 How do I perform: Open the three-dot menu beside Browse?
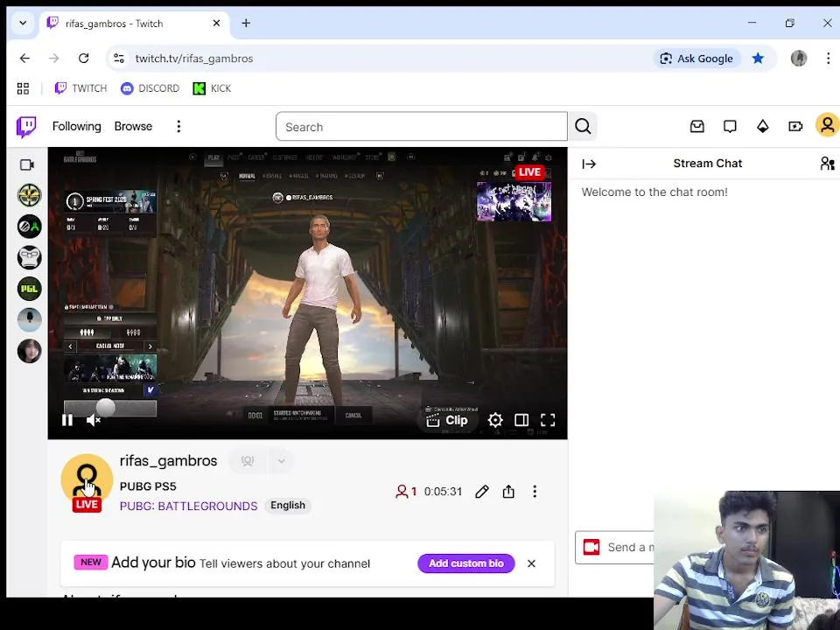tap(178, 126)
